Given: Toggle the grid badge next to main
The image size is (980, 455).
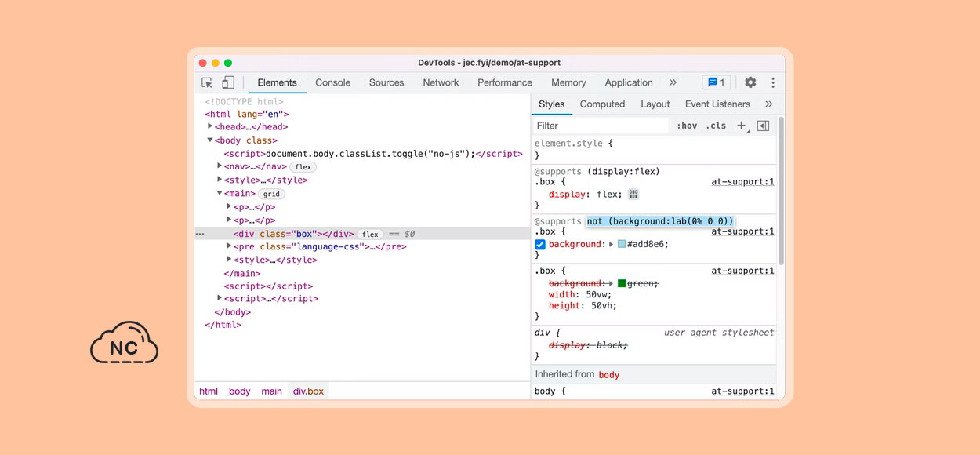Looking at the screenshot, I should pyautogui.click(x=271, y=194).
